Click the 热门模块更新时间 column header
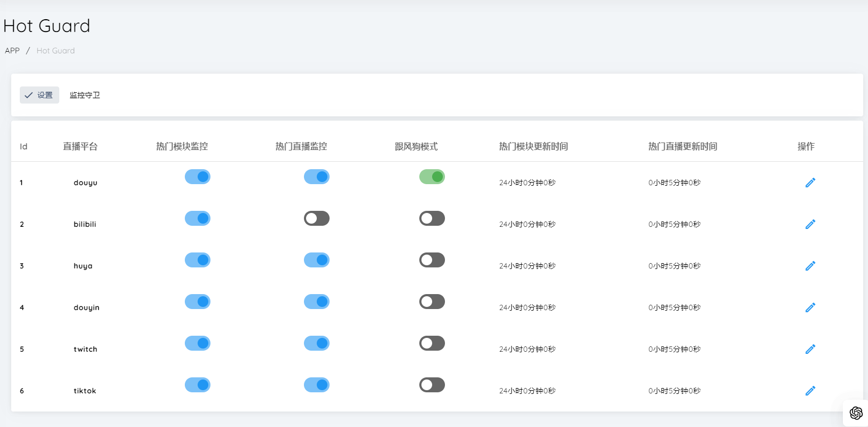Image resolution: width=868 pixels, height=427 pixels. point(533,146)
